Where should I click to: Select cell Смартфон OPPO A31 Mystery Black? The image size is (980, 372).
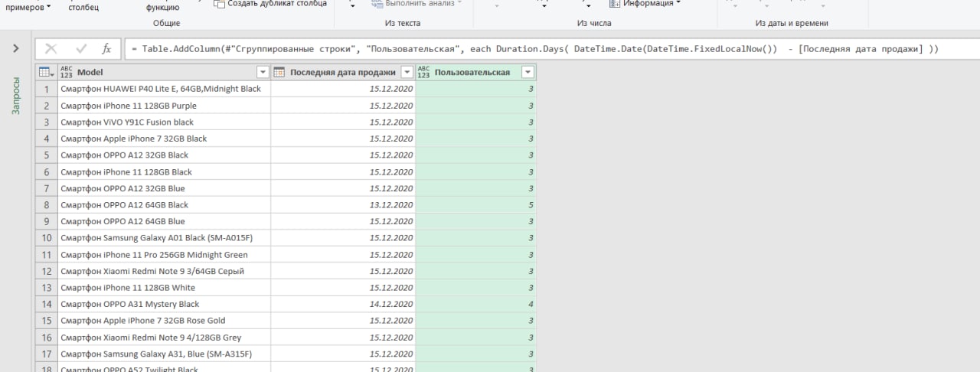(x=163, y=304)
